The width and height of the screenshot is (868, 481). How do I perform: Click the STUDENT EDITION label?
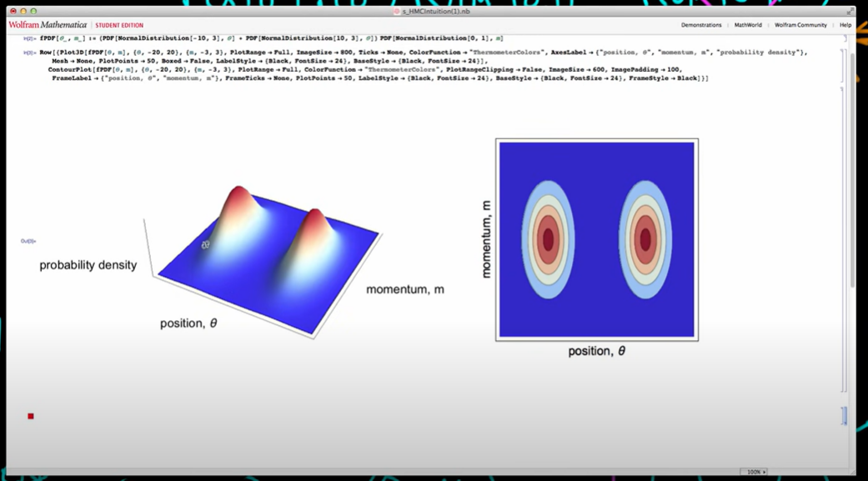pos(119,26)
